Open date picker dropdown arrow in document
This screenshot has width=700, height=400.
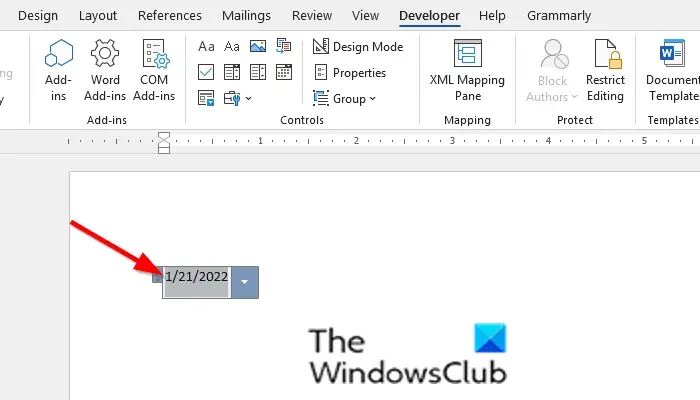[245, 282]
